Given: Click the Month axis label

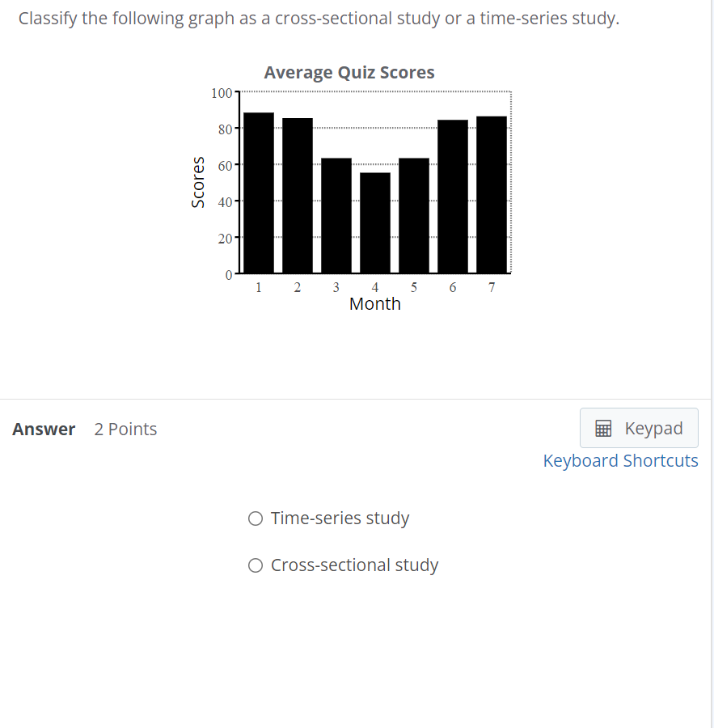Looking at the screenshot, I should point(374,303).
